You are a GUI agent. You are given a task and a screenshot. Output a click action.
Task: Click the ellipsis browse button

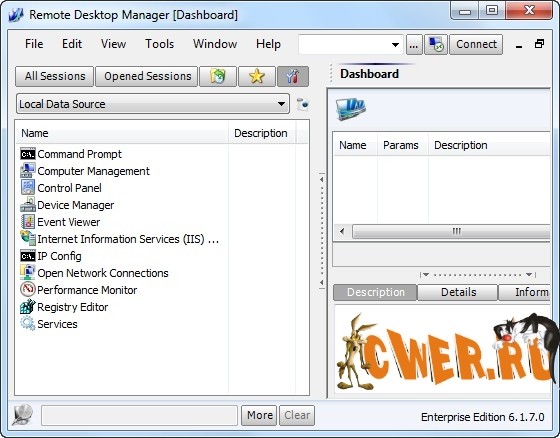tap(414, 45)
